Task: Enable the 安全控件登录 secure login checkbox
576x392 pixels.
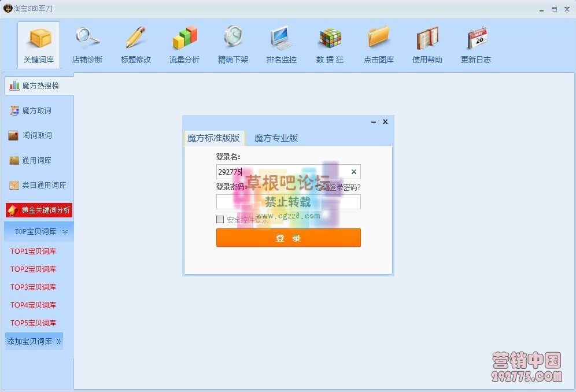Action: click(220, 219)
